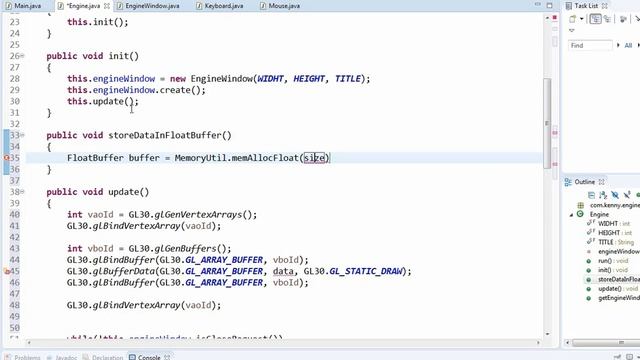Click the error marker on line 35
The width and height of the screenshot is (640, 360).
pos(7,158)
